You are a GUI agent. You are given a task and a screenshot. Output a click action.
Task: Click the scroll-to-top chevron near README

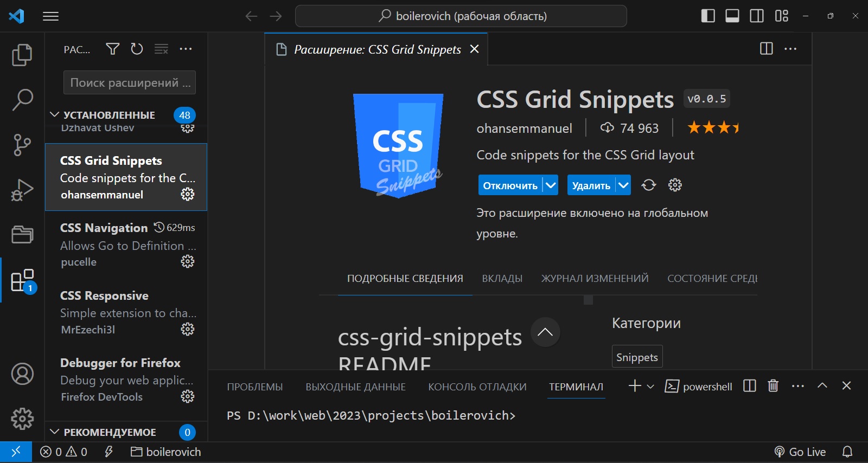click(x=545, y=332)
